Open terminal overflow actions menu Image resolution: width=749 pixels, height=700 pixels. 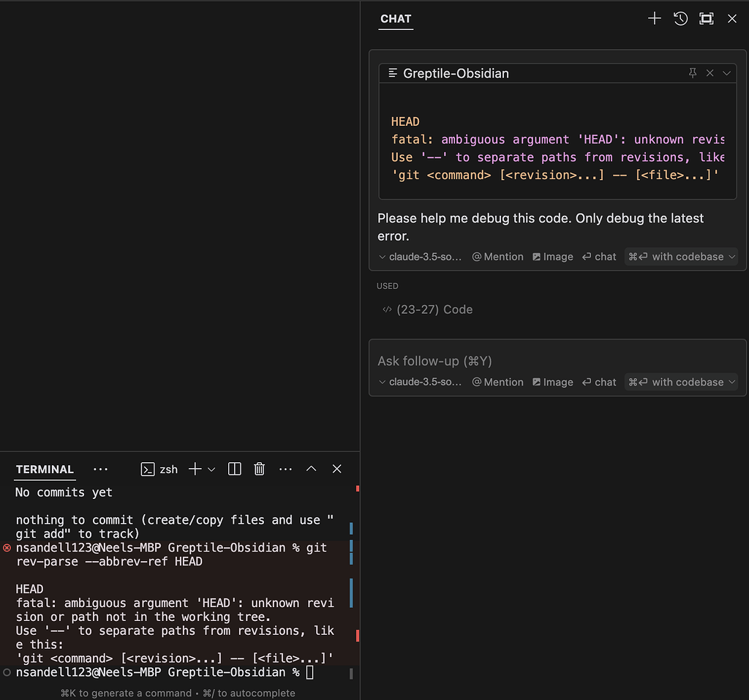(285, 469)
